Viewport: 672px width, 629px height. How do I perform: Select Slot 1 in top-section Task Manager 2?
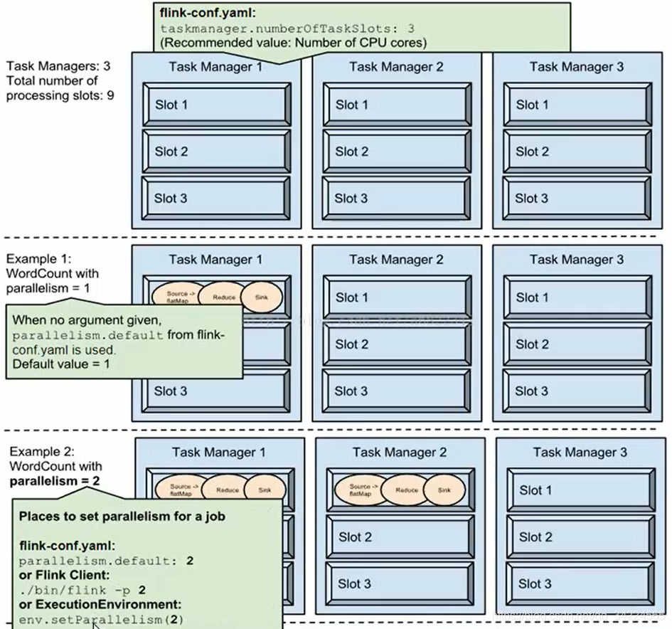click(x=398, y=105)
